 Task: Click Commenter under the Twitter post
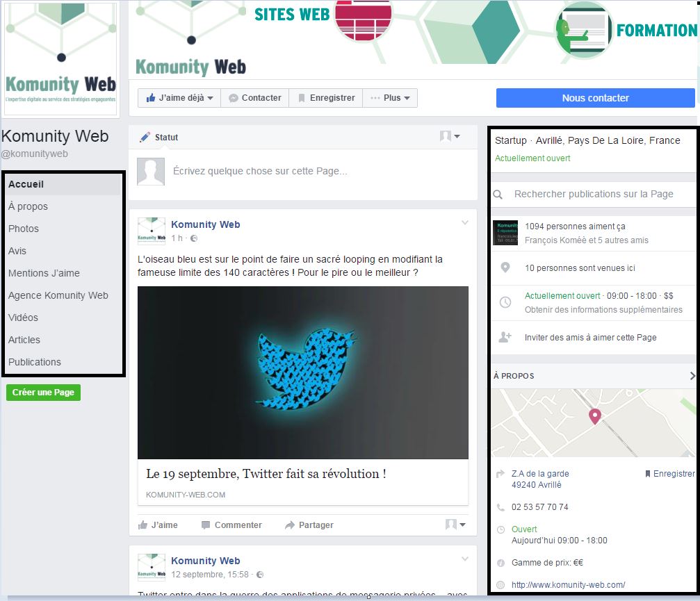coord(231,525)
